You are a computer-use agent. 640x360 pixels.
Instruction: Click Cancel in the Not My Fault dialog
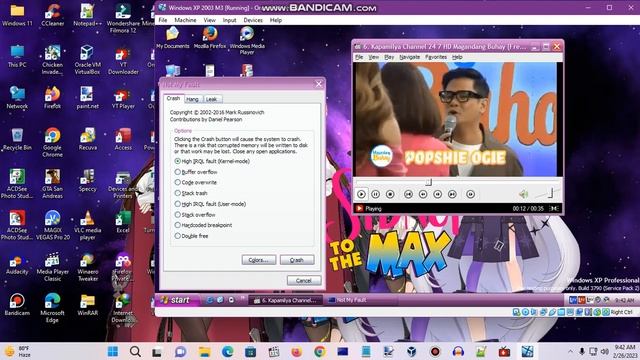[304, 281]
